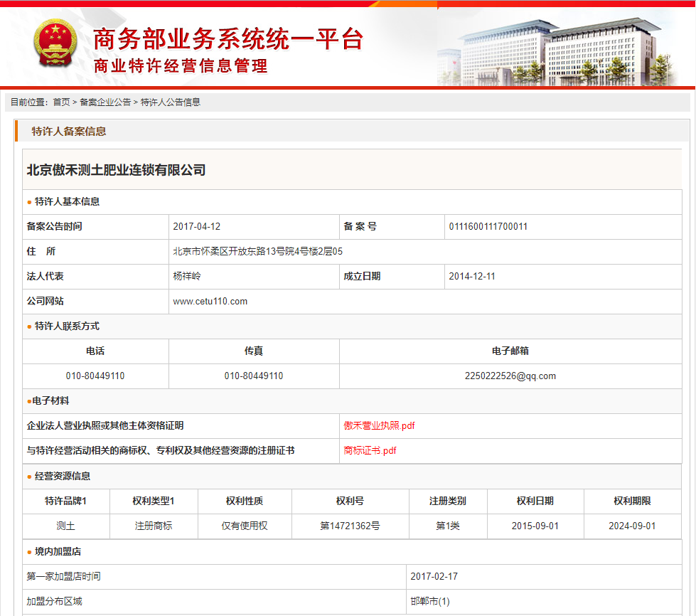Screen dimensions: 696x616
Task: Click the 企业法人营业执照或其他主体资格证明 label
Action: point(105,425)
